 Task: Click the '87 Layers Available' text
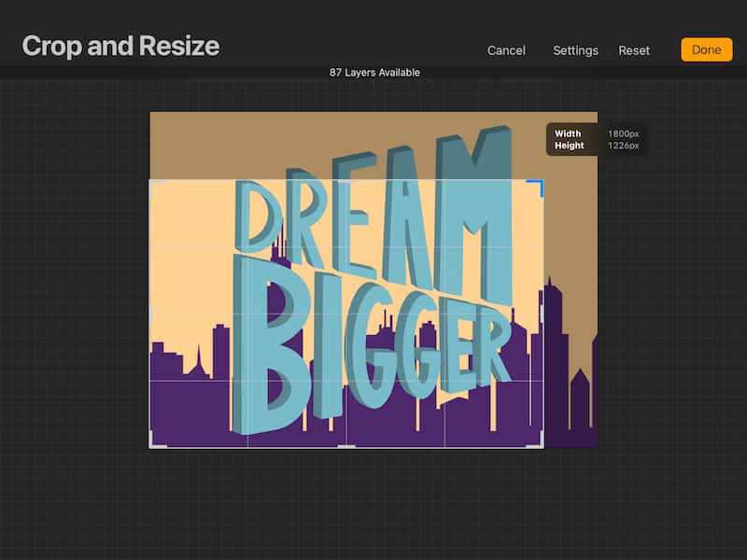coord(374,73)
